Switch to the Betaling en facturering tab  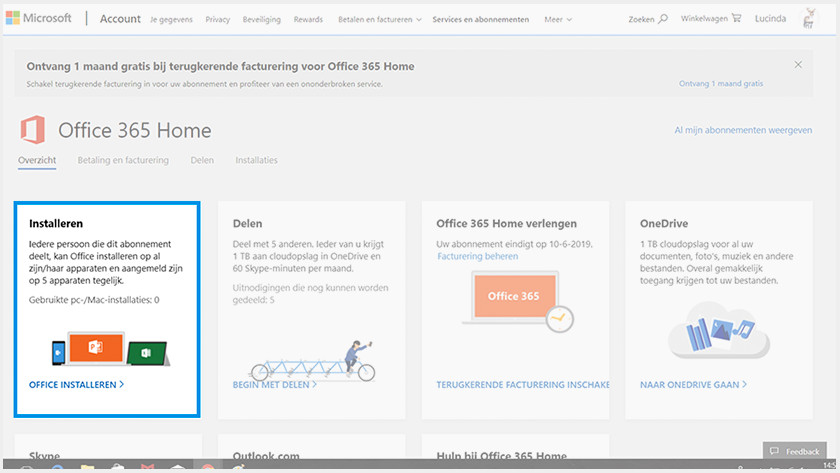[x=123, y=160]
